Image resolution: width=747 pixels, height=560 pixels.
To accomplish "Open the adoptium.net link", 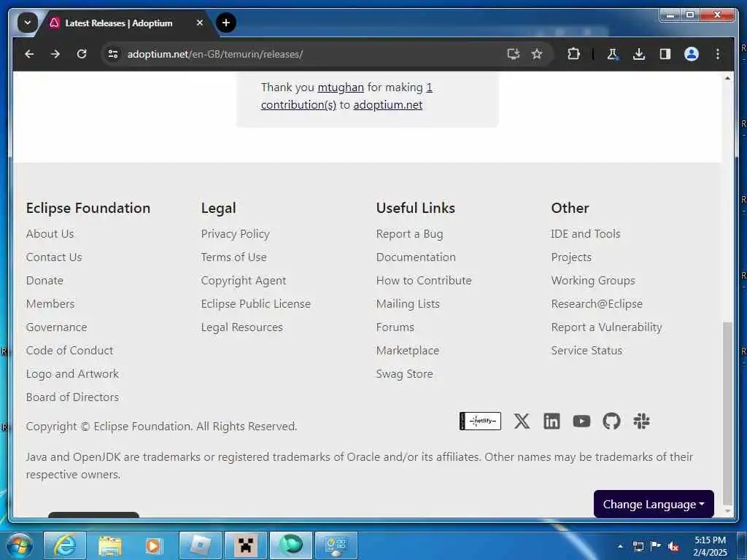I will click(x=388, y=105).
